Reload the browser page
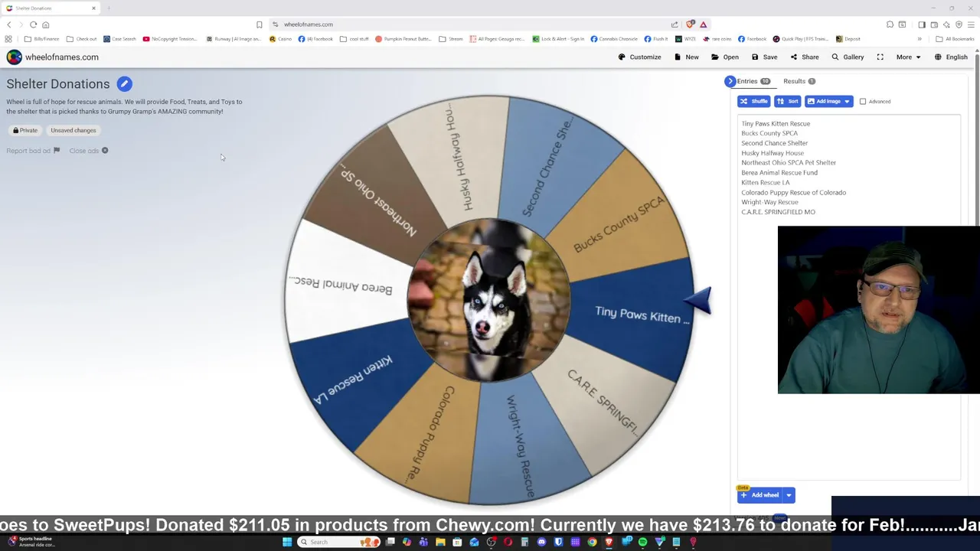 click(x=33, y=24)
